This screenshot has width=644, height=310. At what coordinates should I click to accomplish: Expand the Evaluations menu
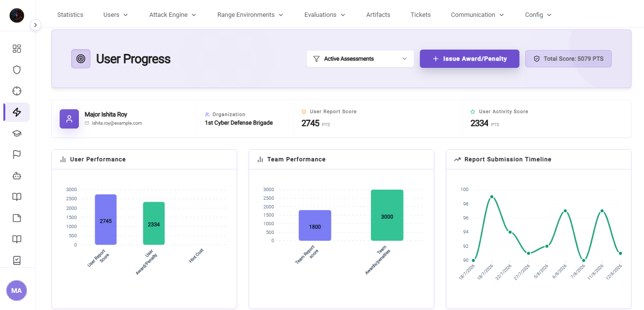tap(325, 15)
